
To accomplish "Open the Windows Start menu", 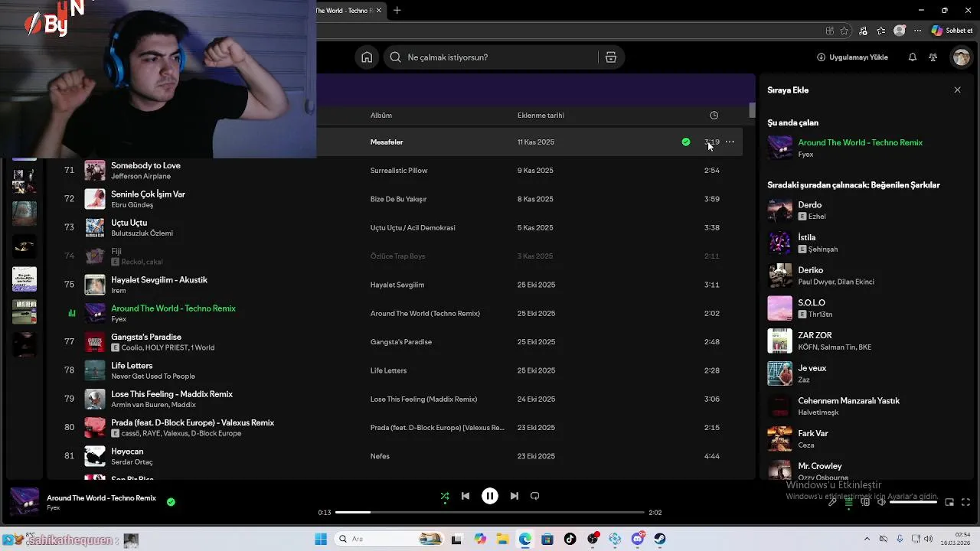I will coord(321,539).
